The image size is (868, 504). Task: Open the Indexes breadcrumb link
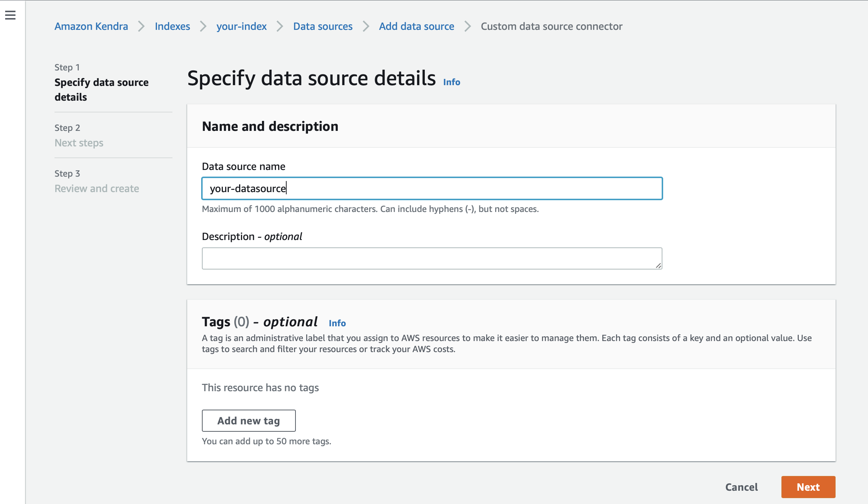click(172, 26)
